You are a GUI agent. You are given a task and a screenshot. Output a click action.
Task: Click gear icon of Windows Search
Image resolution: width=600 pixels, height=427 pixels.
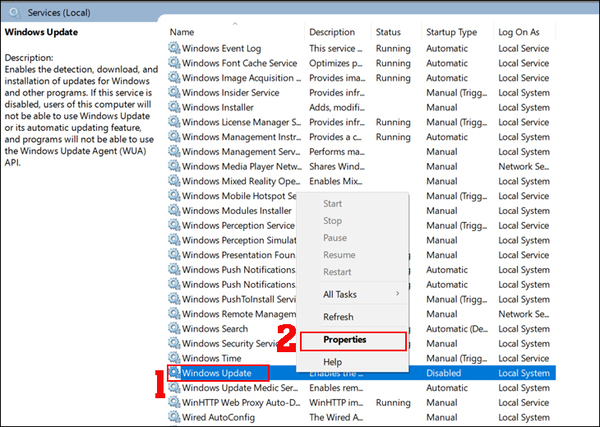pyautogui.click(x=174, y=328)
